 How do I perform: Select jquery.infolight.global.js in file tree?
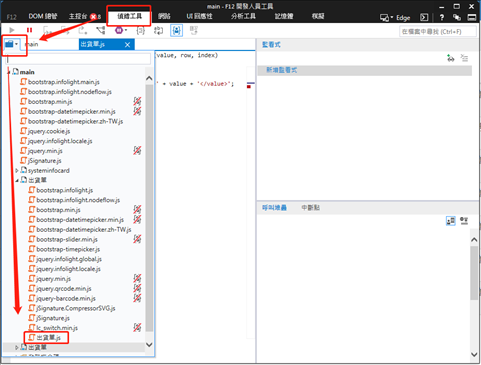coord(69,259)
